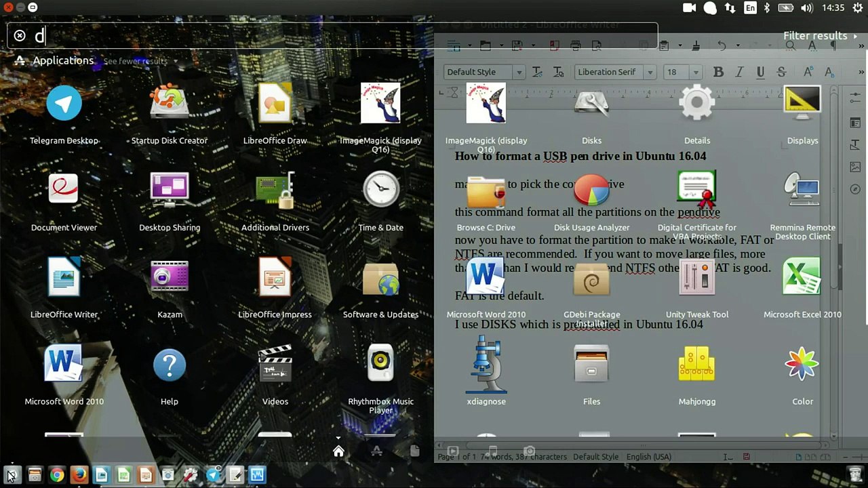The image size is (868, 488).
Task: Toggle Strikethrough in the Writer toolbar
Action: click(x=781, y=72)
